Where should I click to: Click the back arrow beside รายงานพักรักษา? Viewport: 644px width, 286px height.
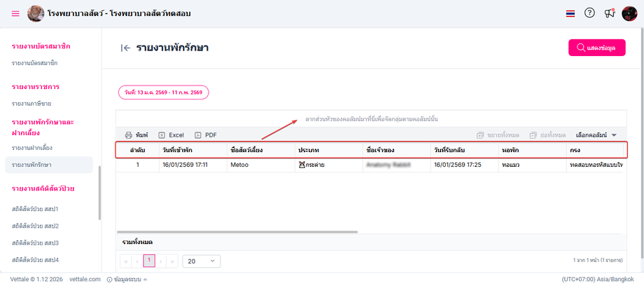pyautogui.click(x=125, y=48)
